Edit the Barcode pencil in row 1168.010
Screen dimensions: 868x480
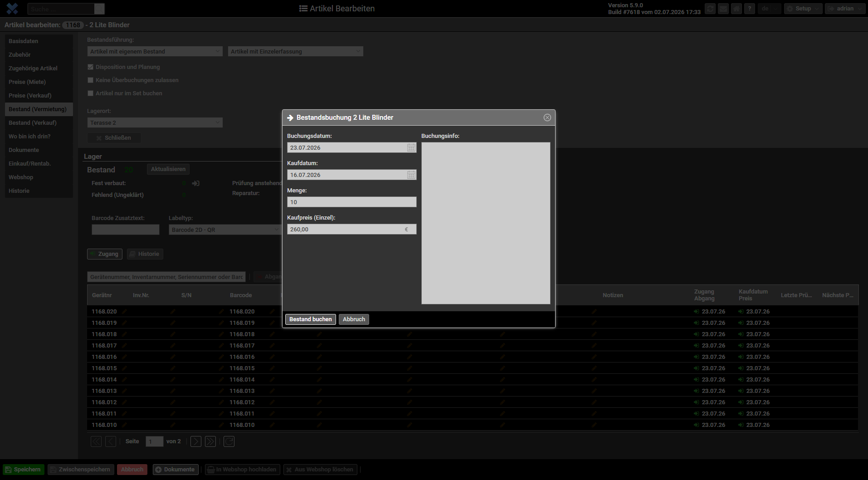pyautogui.click(x=272, y=425)
